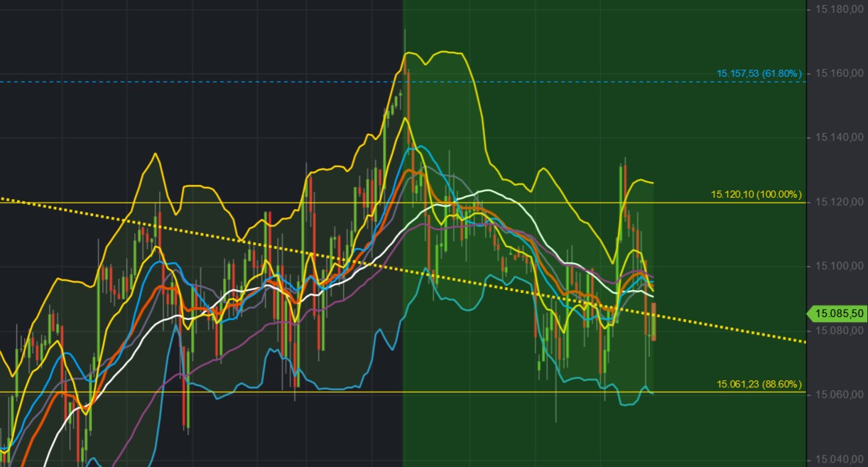Click the 15.180,00 price axis label
Image resolution: width=868 pixels, height=467 pixels.
[839, 11]
